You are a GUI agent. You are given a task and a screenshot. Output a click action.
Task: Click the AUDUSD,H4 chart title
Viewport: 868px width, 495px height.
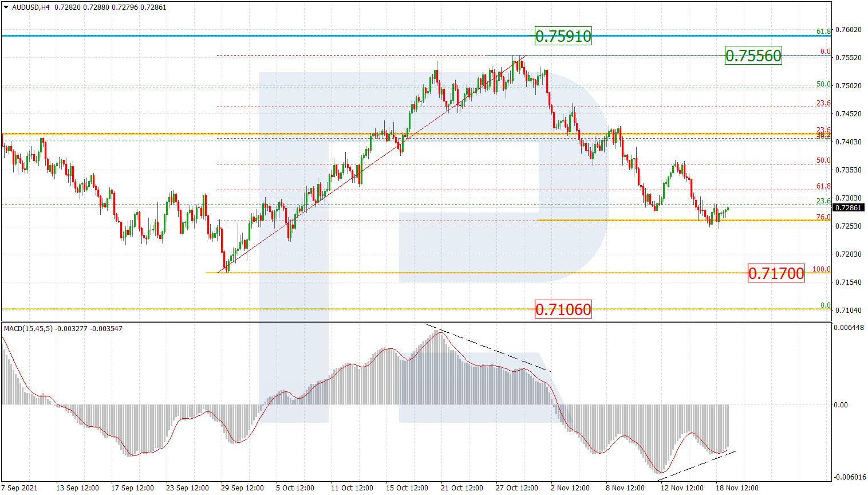coord(31,7)
